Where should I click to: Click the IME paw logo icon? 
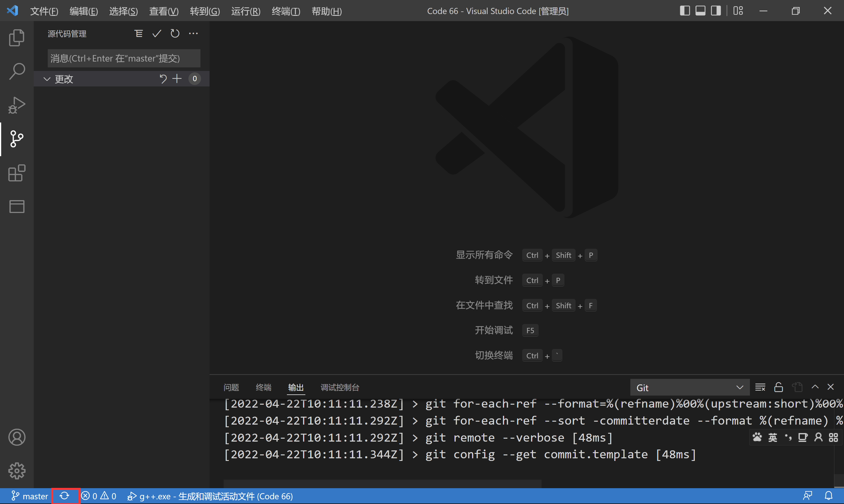(x=757, y=437)
